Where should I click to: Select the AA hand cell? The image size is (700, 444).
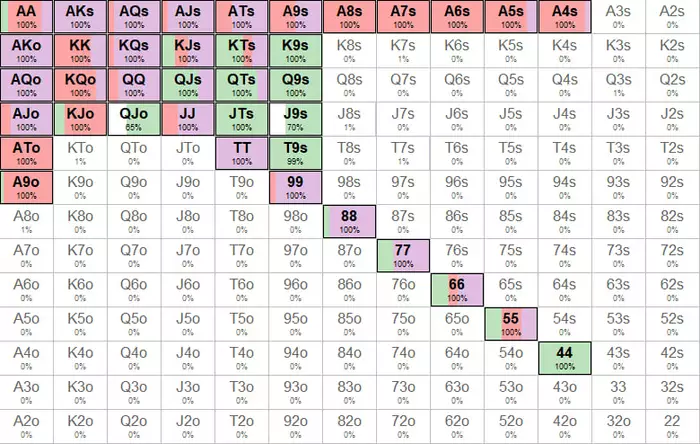(26, 17)
